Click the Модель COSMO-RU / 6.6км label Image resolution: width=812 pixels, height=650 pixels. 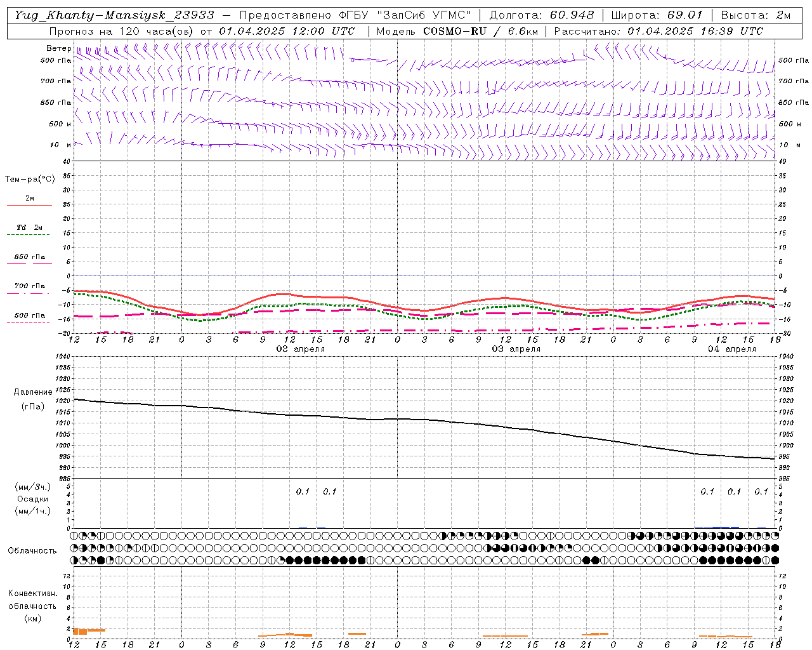[x=457, y=31]
